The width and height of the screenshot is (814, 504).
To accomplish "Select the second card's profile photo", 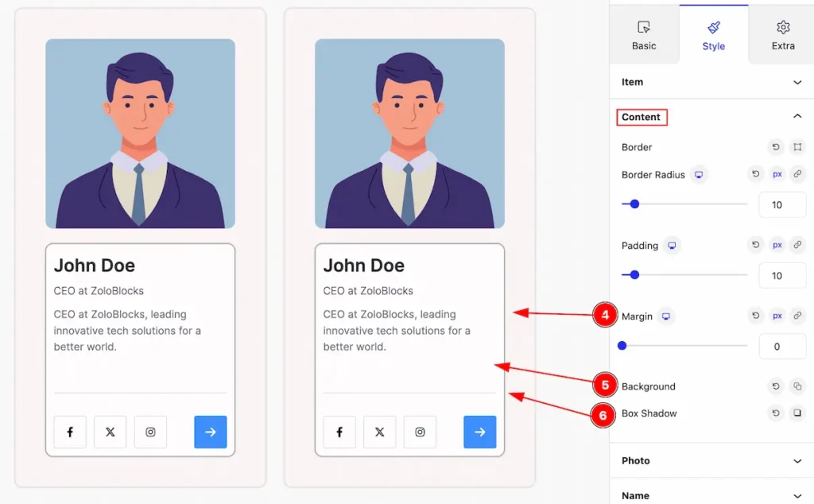I will click(409, 134).
